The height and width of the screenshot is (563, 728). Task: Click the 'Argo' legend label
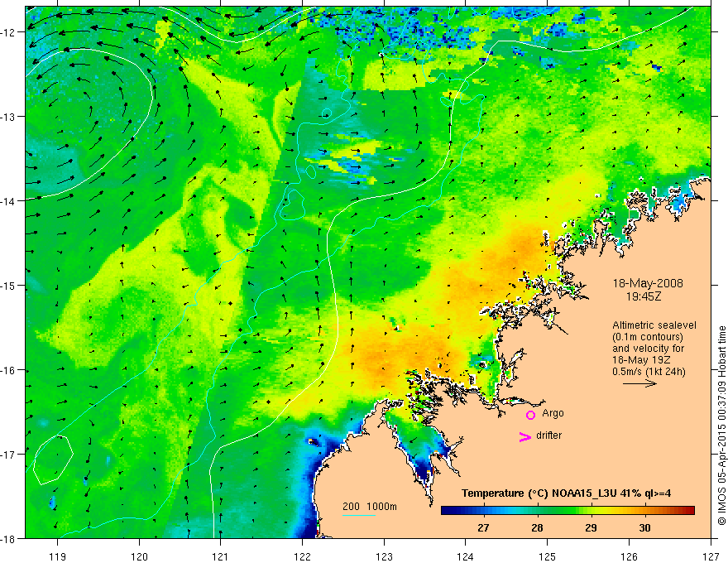(x=553, y=413)
